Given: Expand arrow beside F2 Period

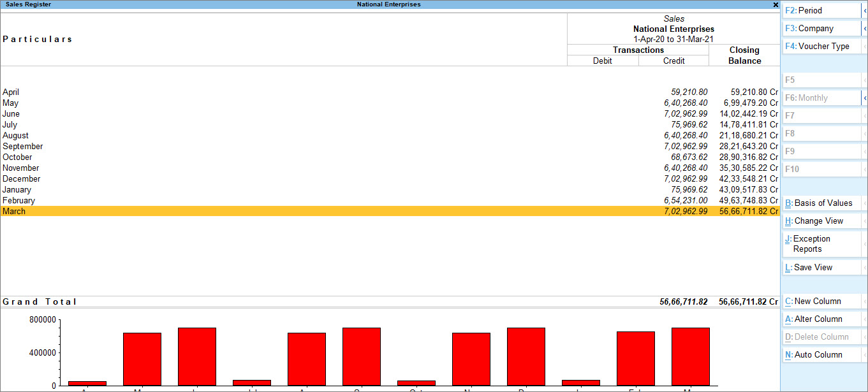Looking at the screenshot, I should pyautogui.click(x=864, y=11).
